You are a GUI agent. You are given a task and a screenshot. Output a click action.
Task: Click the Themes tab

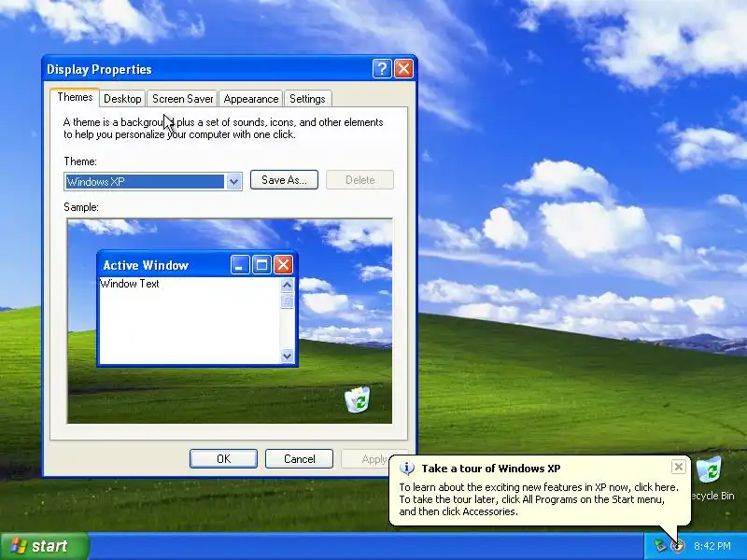click(x=75, y=97)
